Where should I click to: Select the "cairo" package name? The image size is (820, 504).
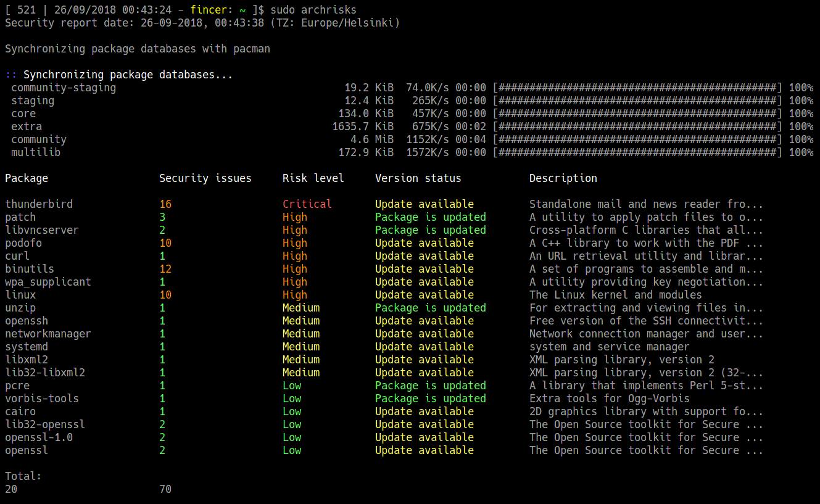click(x=20, y=411)
